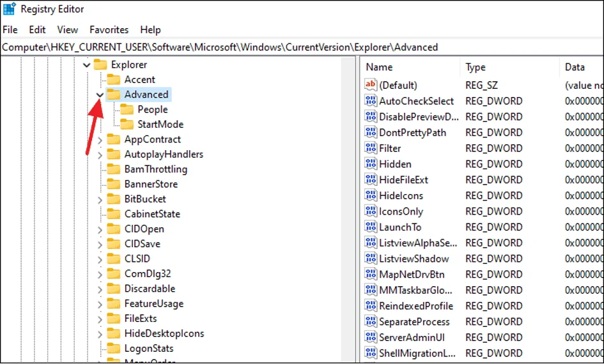
Task: Click the MapNetDrvBtn DWORD icon
Action: coord(371,274)
